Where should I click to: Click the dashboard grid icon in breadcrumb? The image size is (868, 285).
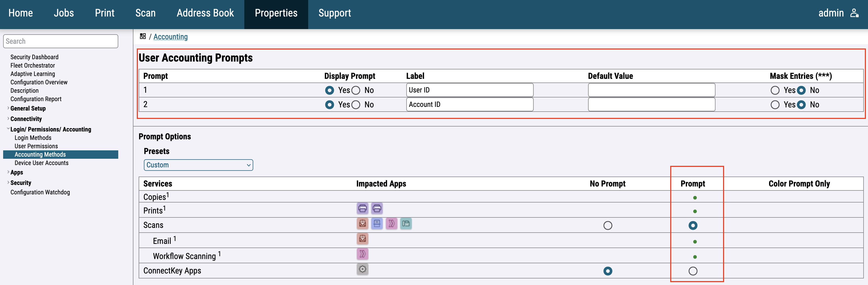tap(143, 36)
